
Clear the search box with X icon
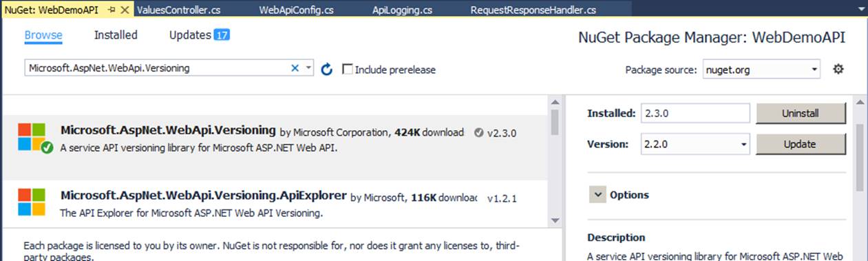(x=295, y=68)
